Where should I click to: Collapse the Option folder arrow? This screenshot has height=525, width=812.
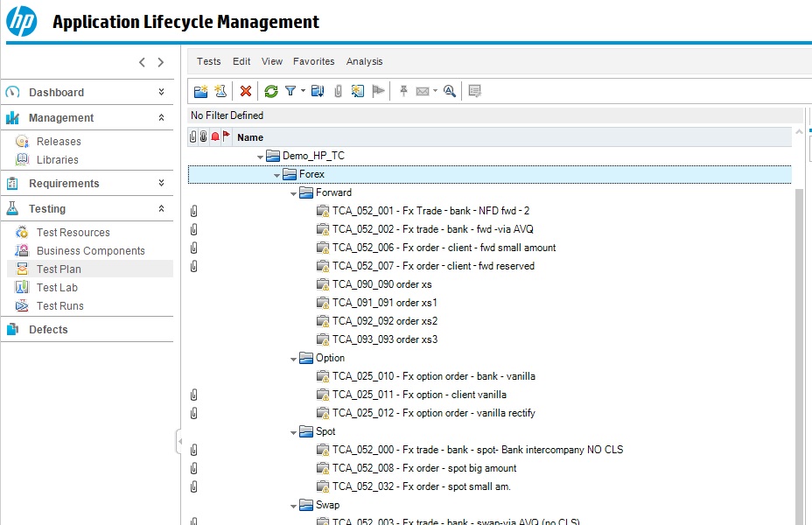click(x=293, y=359)
